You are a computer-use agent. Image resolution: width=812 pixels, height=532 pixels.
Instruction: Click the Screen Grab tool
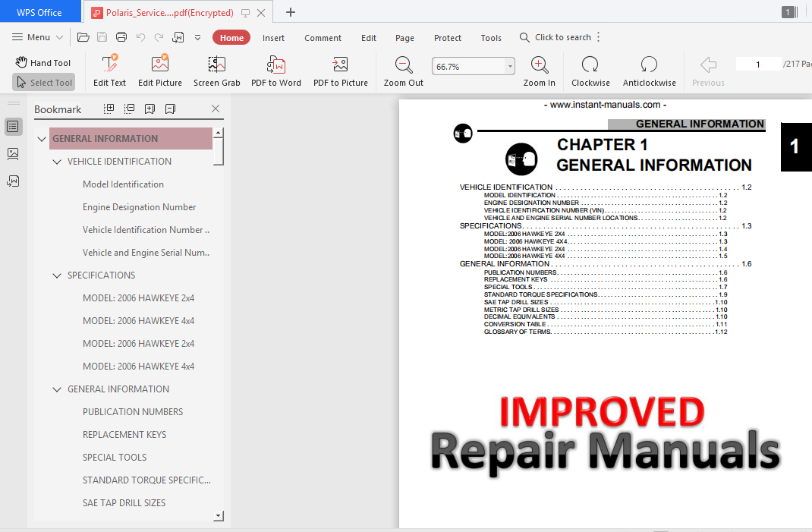[216, 71]
